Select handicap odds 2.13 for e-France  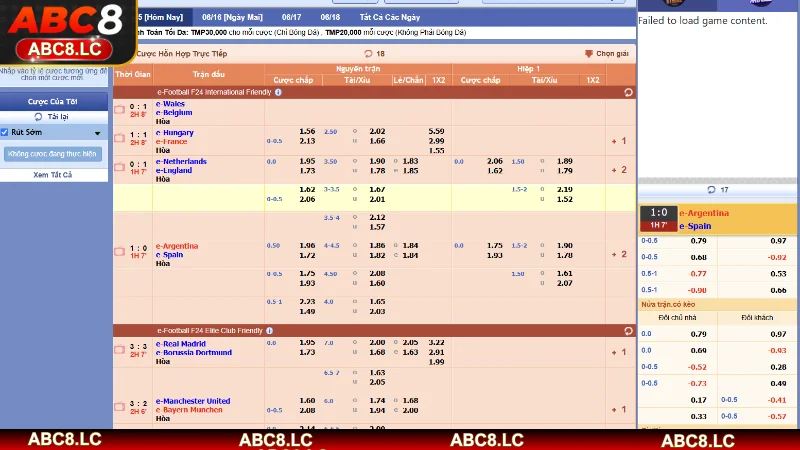[307, 141]
